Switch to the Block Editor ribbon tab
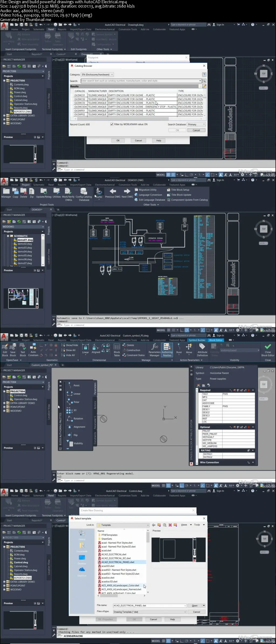The height and width of the screenshot is (644, 276). (x=216, y=340)
